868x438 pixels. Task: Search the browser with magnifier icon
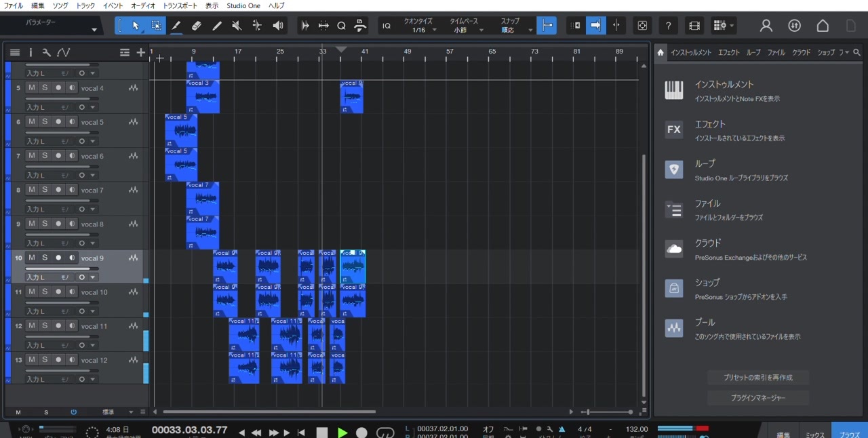click(x=857, y=52)
